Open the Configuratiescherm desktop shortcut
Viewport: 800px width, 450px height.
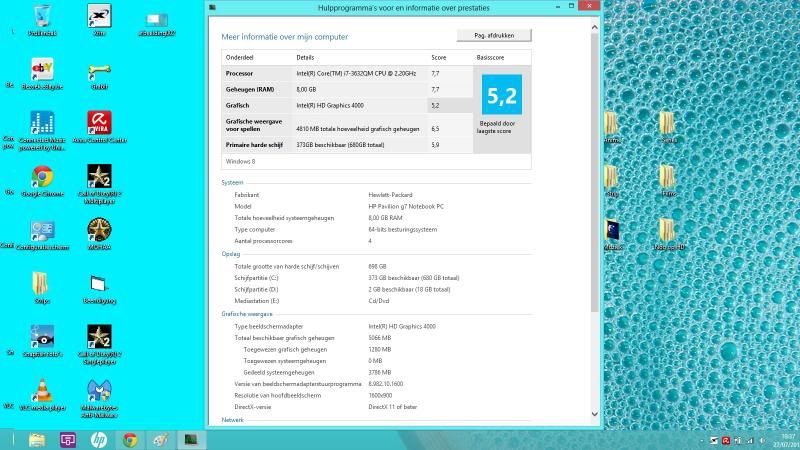[42, 234]
